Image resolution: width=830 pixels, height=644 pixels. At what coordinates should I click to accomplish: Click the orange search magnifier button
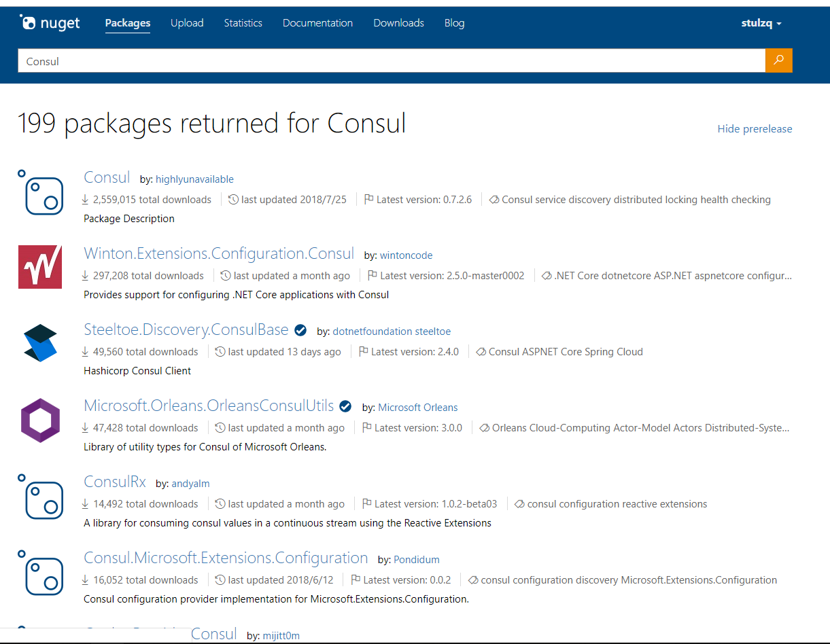pyautogui.click(x=778, y=60)
